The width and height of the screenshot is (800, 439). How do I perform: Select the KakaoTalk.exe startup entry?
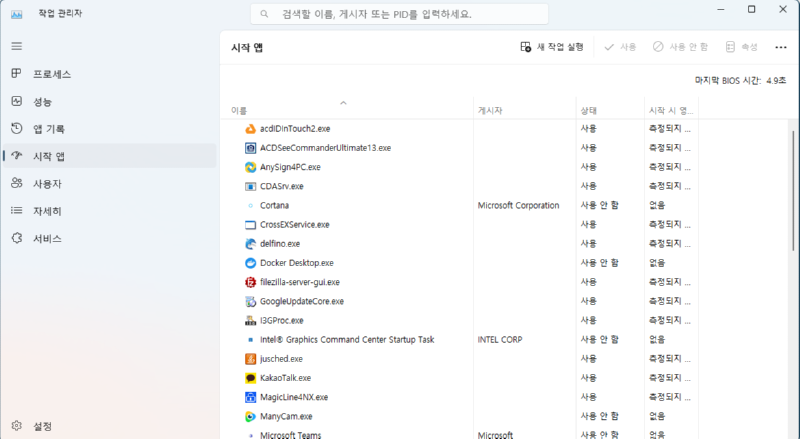(285, 378)
